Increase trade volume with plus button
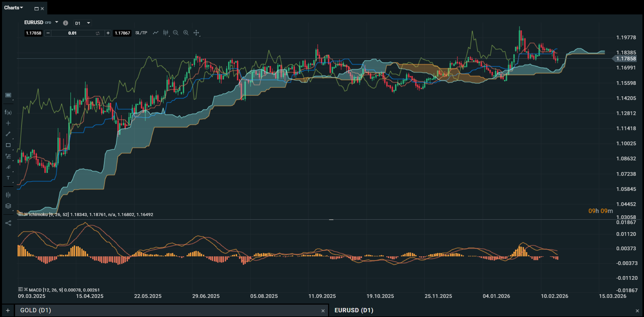This screenshot has width=644, height=317. pyautogui.click(x=108, y=33)
